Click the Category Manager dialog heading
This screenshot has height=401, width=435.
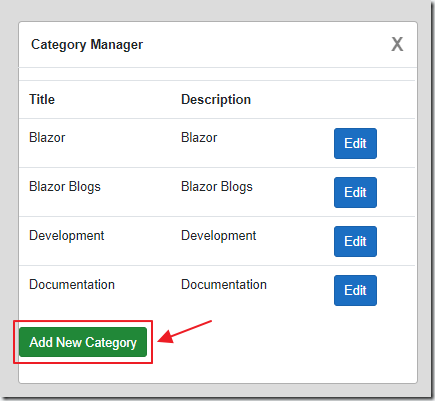pos(87,45)
